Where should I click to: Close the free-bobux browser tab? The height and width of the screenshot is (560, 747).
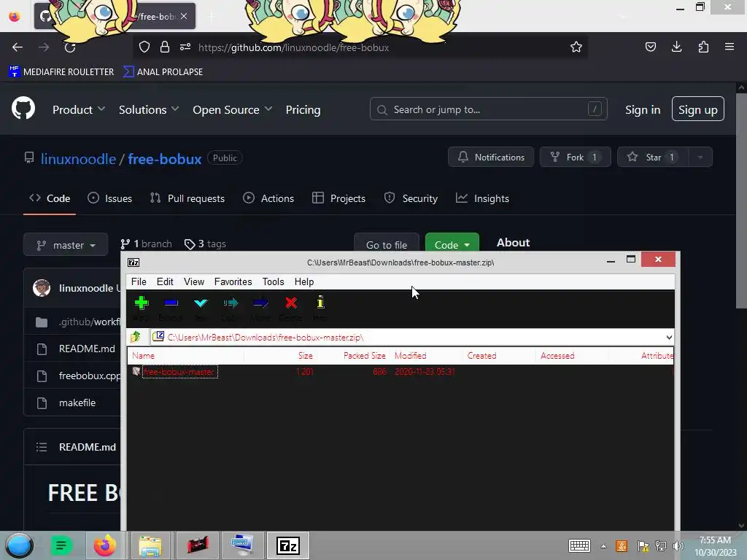(184, 16)
